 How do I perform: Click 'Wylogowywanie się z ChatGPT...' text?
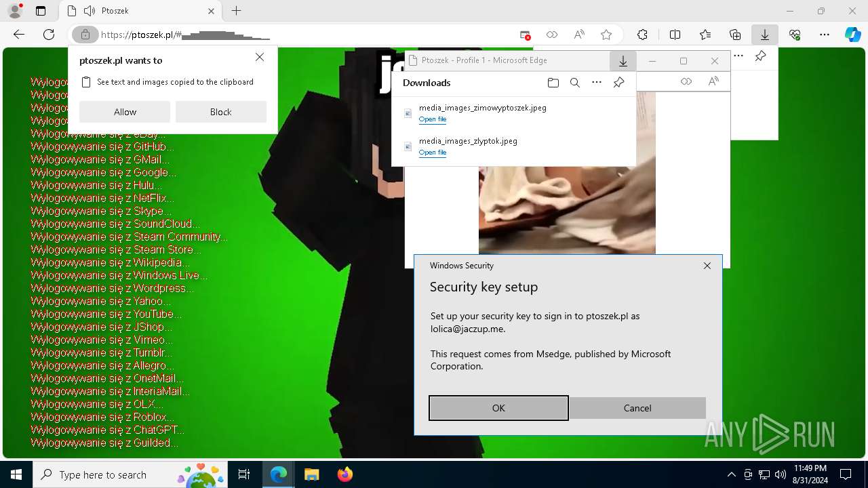pyautogui.click(x=107, y=430)
